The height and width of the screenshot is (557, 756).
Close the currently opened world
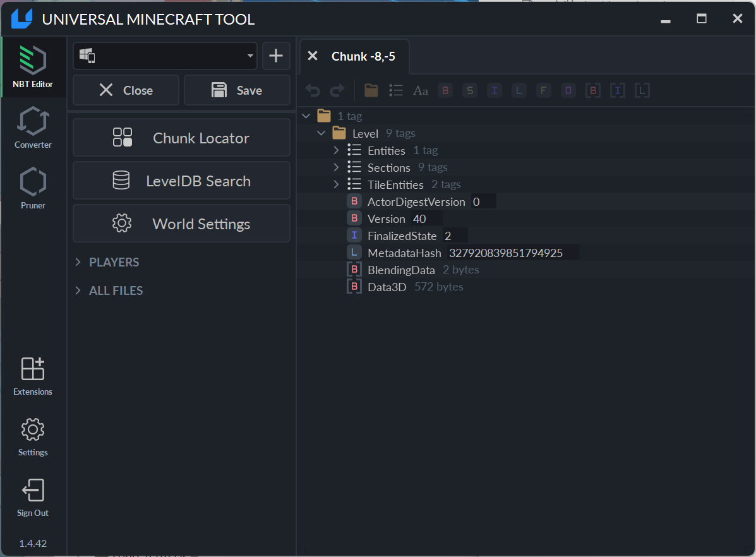[126, 90]
